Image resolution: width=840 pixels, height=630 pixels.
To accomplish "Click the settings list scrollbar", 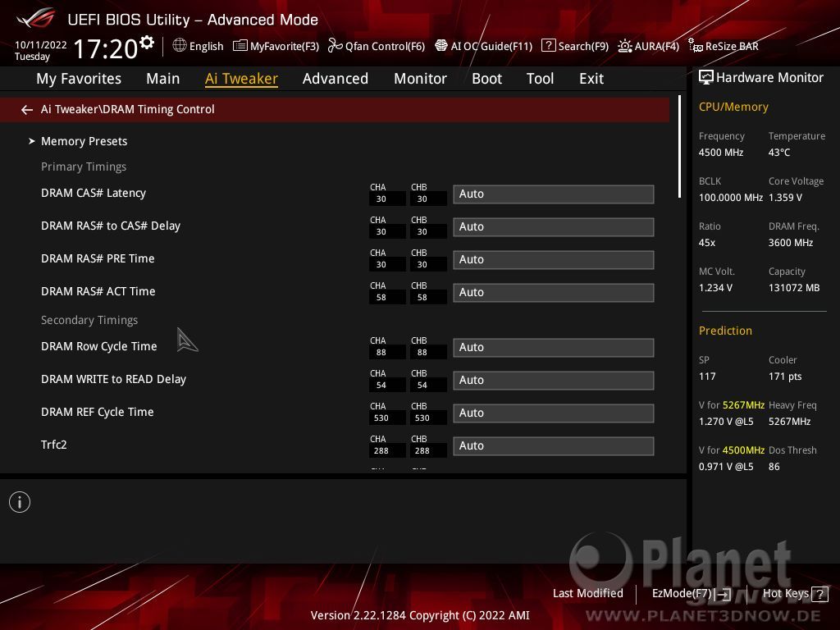I will [679, 147].
